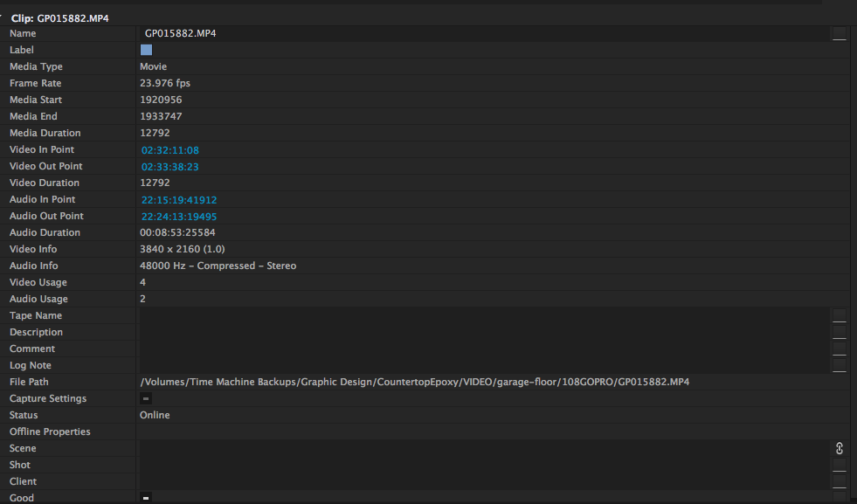
Task: Select the Media Start value 1920956
Action: tap(161, 100)
